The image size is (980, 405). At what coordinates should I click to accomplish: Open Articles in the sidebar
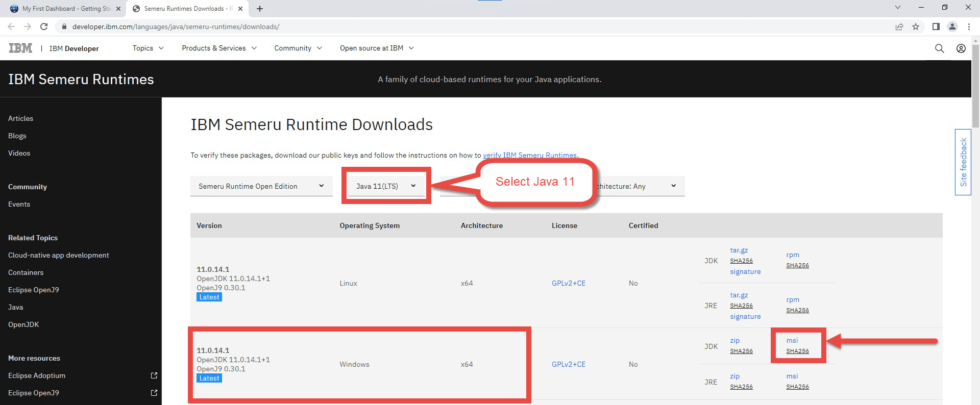pyautogui.click(x=20, y=118)
